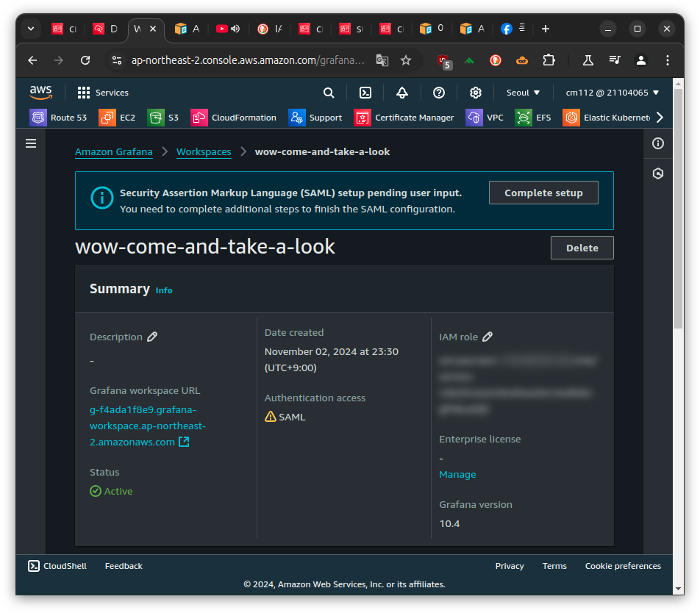Open CloudShell in the footer
Image resolution: width=700 pixels, height=613 pixels.
[57, 566]
